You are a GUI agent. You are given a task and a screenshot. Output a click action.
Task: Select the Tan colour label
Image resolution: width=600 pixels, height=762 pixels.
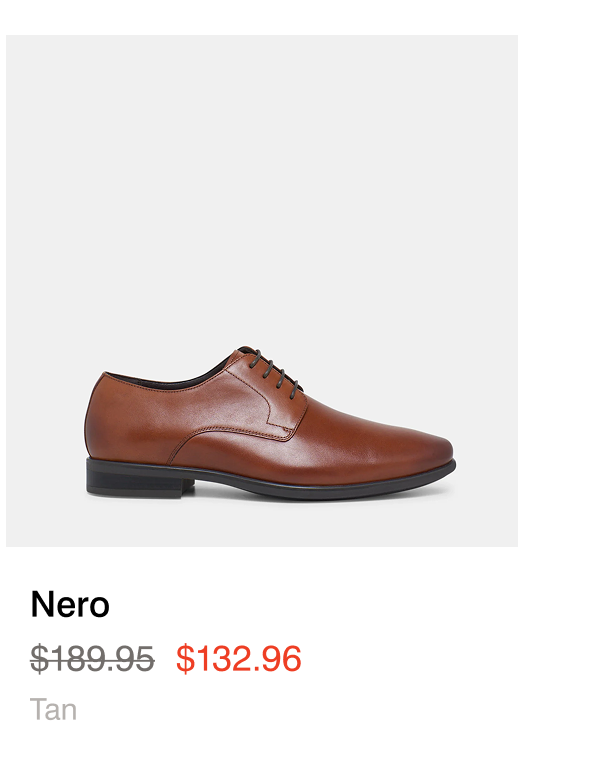click(53, 710)
